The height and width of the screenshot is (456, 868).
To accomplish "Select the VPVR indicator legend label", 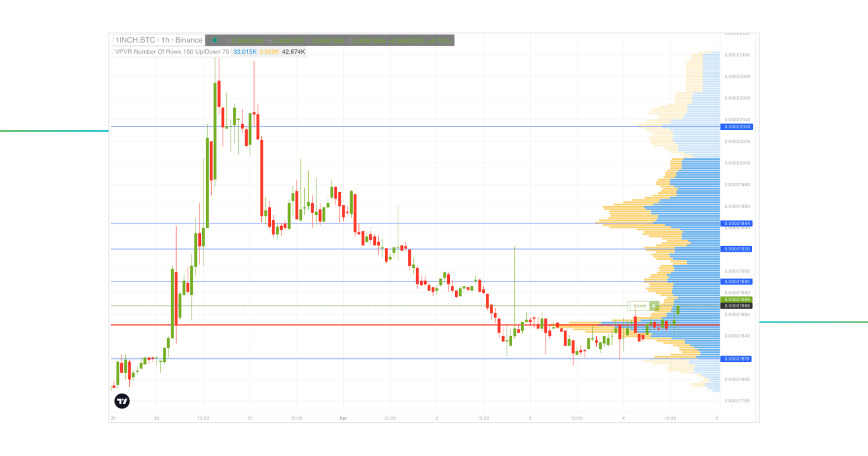I will (x=172, y=52).
